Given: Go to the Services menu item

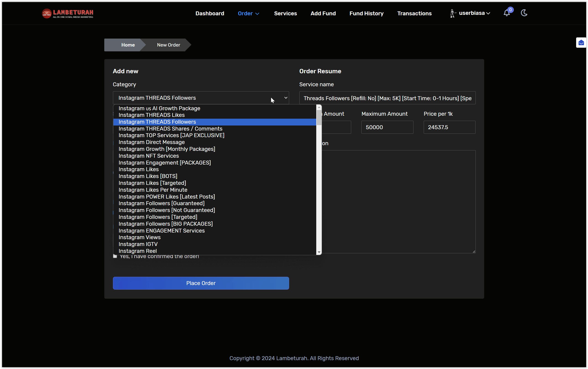Looking at the screenshot, I should pos(285,13).
